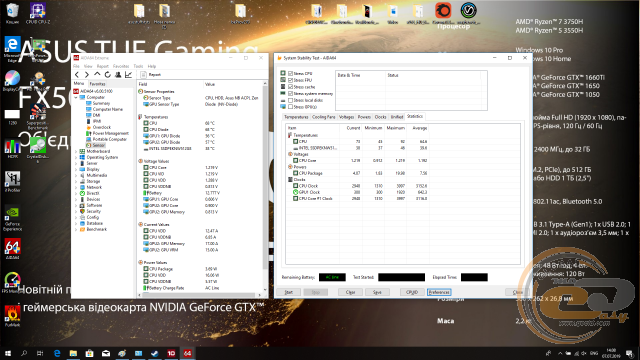
Task: Toggle the Stress cache checkbox
Action: [291, 87]
